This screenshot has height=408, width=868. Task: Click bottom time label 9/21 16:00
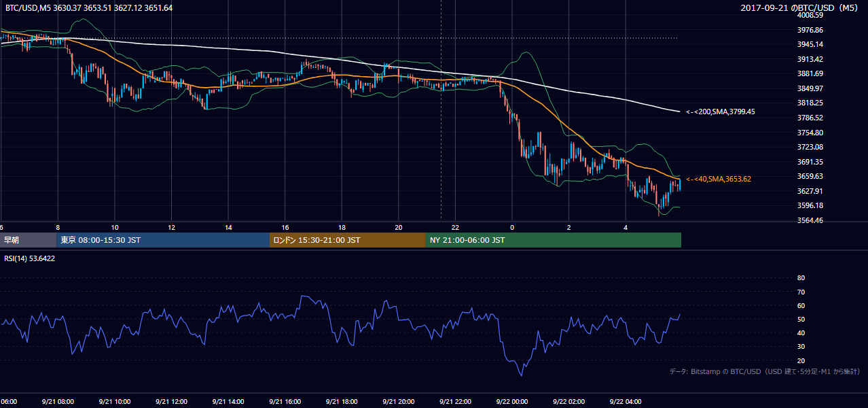[x=285, y=401]
